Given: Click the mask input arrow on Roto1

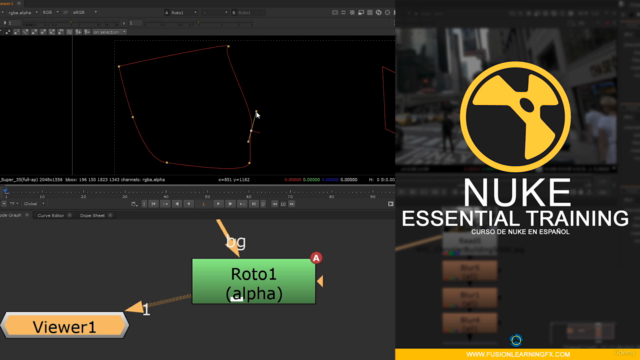Looking at the screenshot, I should pos(320,281).
